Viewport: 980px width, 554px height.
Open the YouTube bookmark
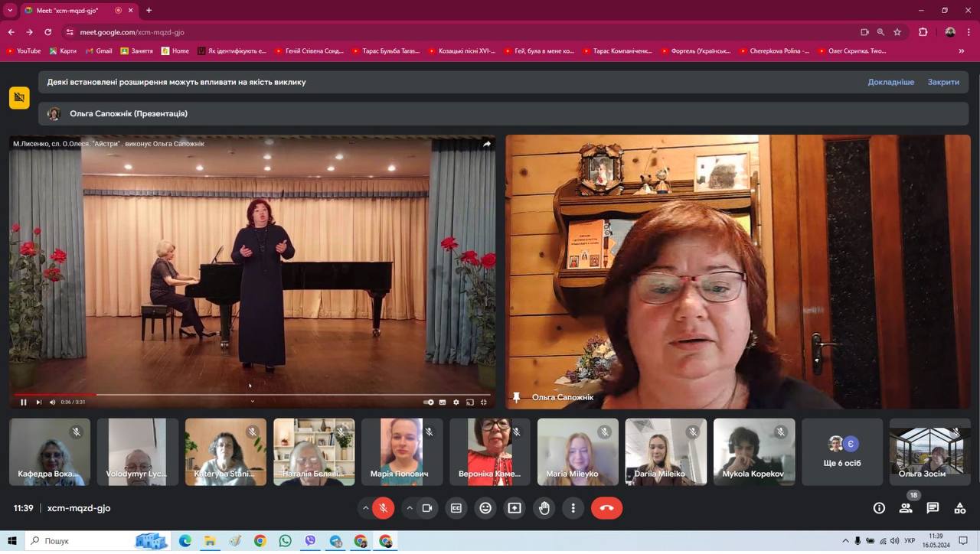[x=23, y=51]
